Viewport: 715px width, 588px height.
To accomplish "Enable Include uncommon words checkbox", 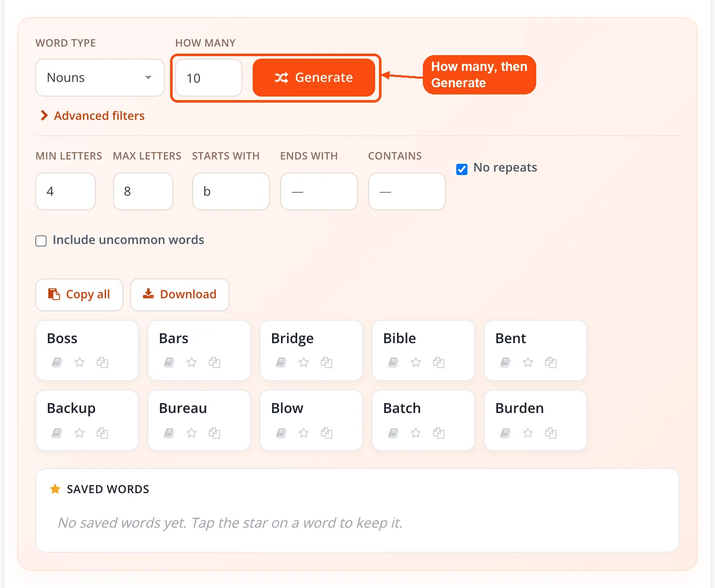I will coord(41,241).
